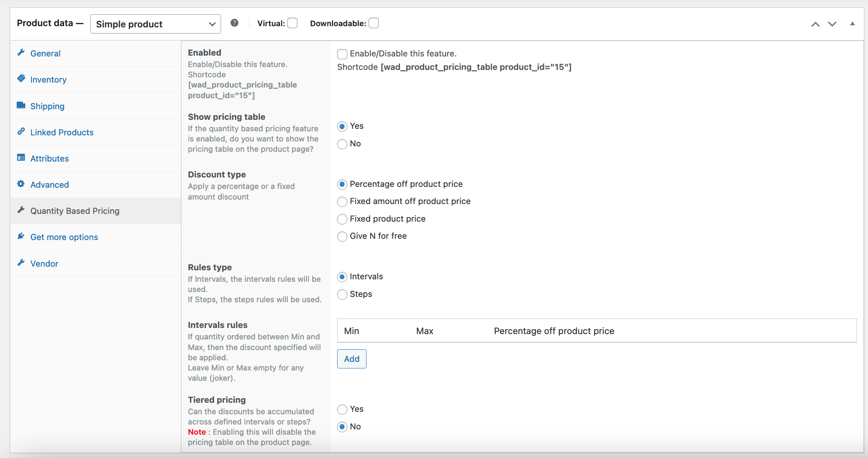Click the Vendor wrench icon
Image resolution: width=868 pixels, height=458 pixels.
click(21, 263)
